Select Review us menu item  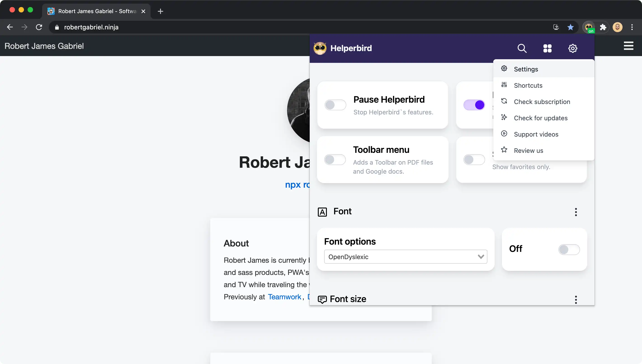click(x=543, y=151)
